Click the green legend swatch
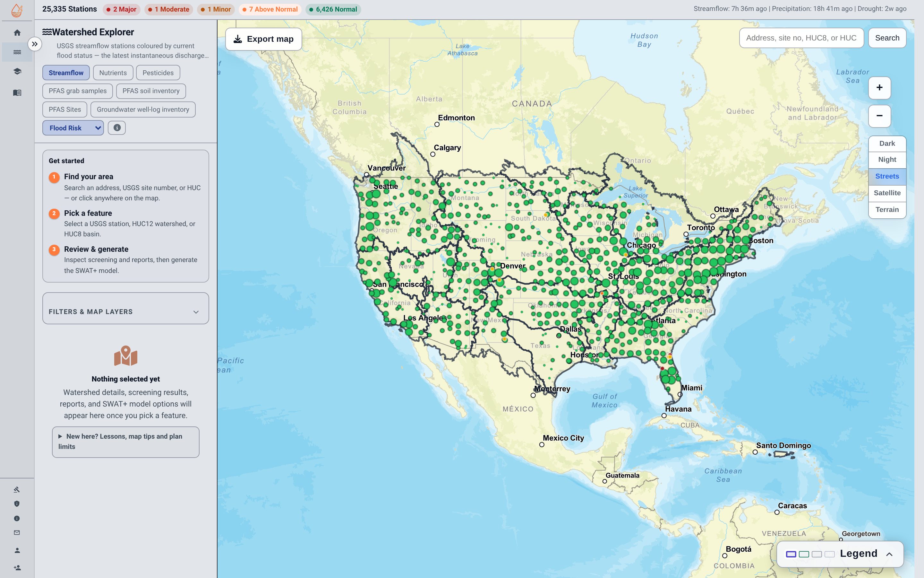Image resolution: width=924 pixels, height=578 pixels. click(x=804, y=554)
